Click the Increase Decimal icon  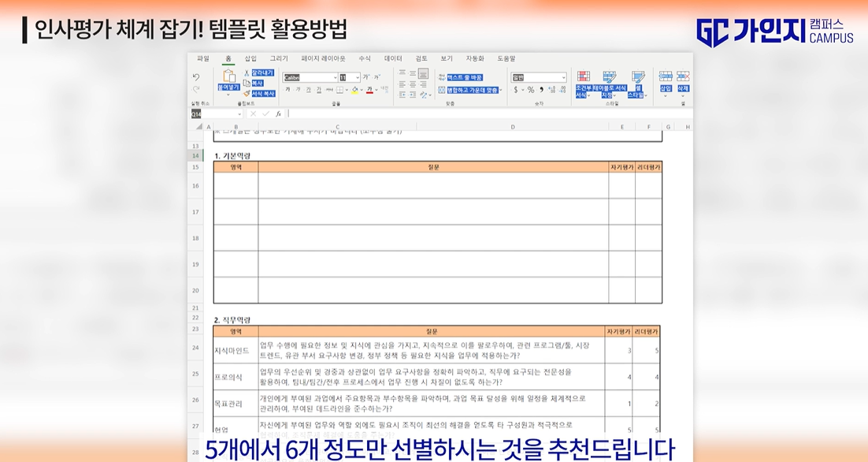(551, 90)
